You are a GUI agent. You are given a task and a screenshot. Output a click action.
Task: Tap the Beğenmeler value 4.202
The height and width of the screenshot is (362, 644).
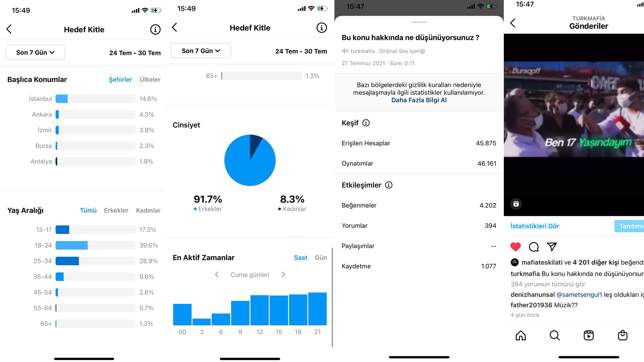[488, 205]
